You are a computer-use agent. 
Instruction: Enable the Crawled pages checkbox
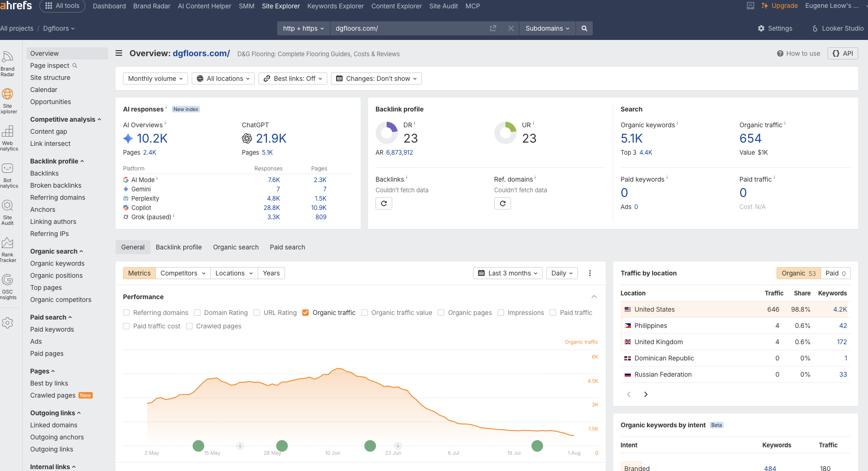coord(189,326)
